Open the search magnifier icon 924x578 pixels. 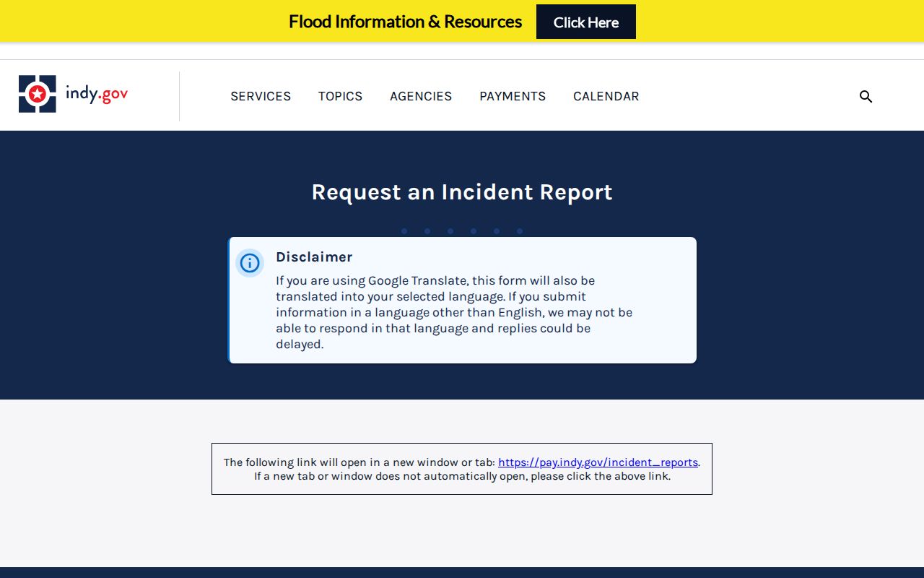pos(866,96)
